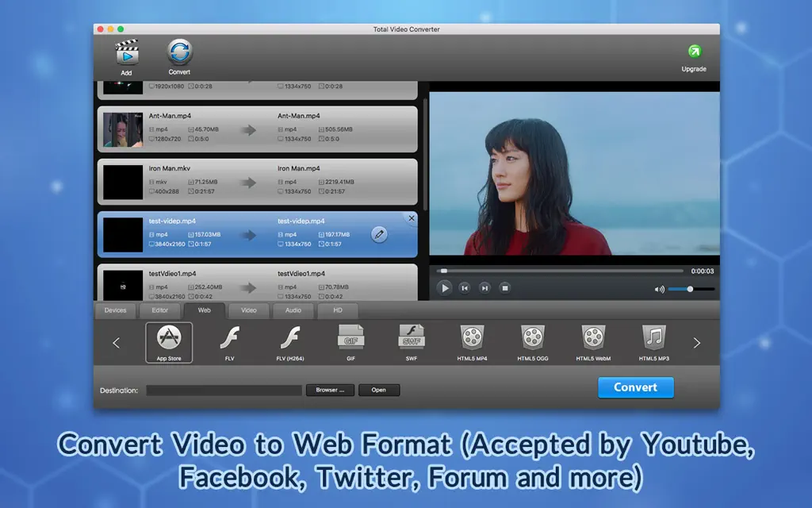Play the video preview
The height and width of the screenshot is (508, 812).
click(x=444, y=288)
